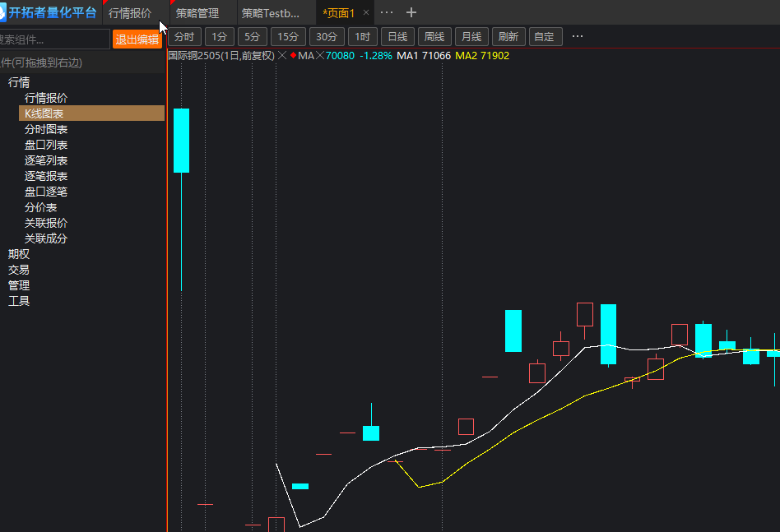Screen dimensions: 780x532
Task: Select the 关联成分 component
Action: tap(46, 238)
